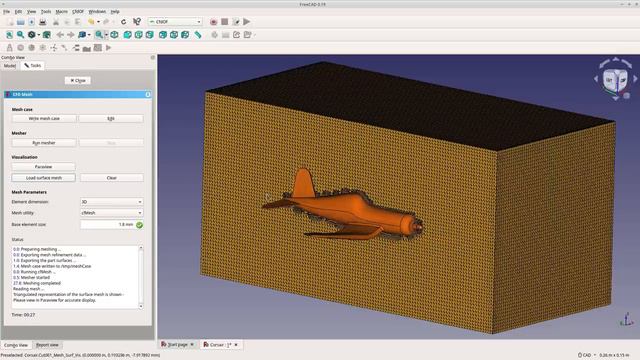Open the Edit menu

point(18,11)
